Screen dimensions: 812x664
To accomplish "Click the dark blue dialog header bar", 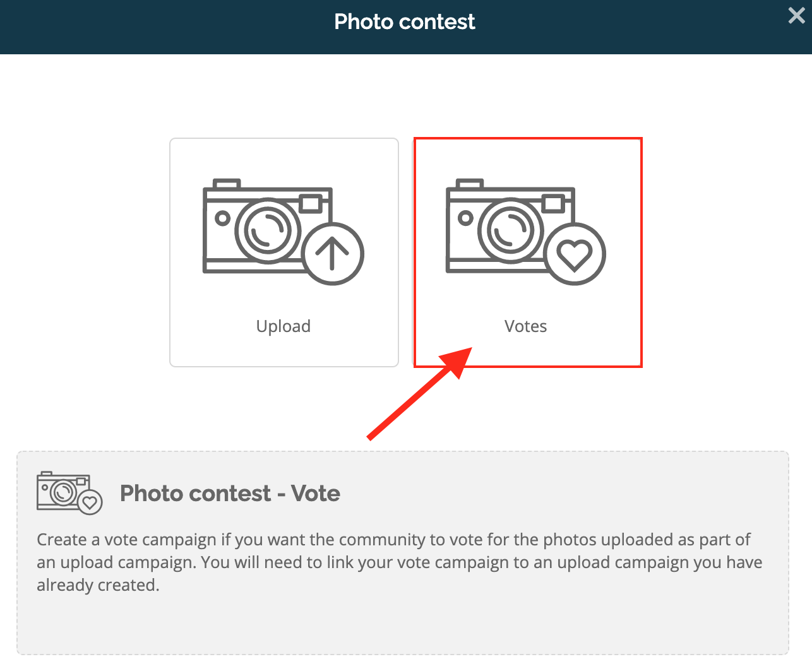I will [406, 27].
